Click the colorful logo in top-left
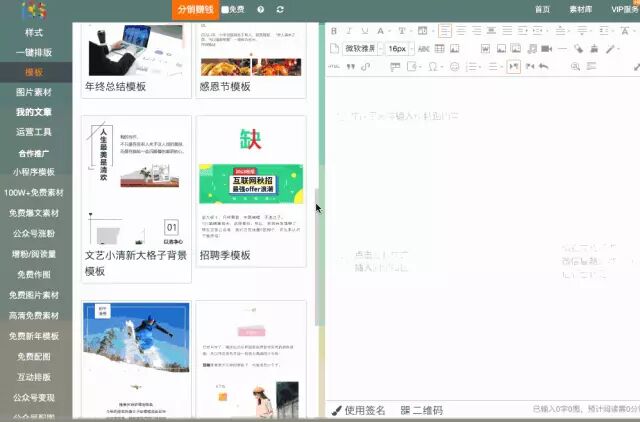640x422 pixels. point(34,10)
